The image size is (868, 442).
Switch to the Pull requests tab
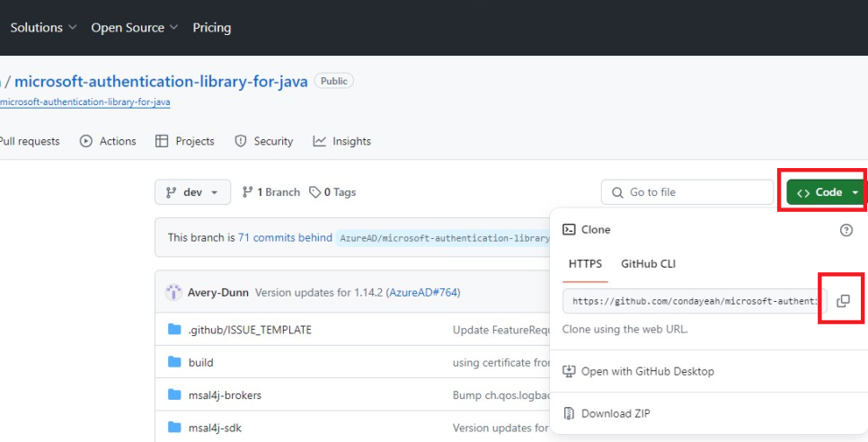(30, 141)
